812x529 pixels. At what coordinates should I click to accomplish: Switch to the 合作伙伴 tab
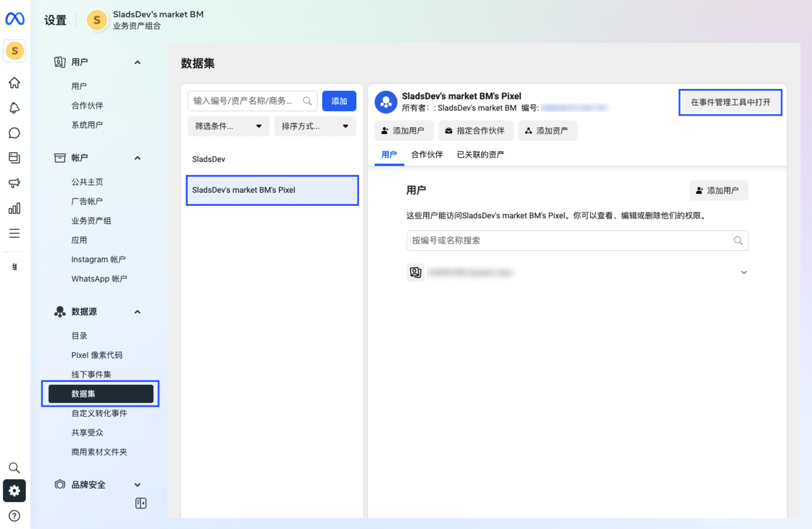427,154
